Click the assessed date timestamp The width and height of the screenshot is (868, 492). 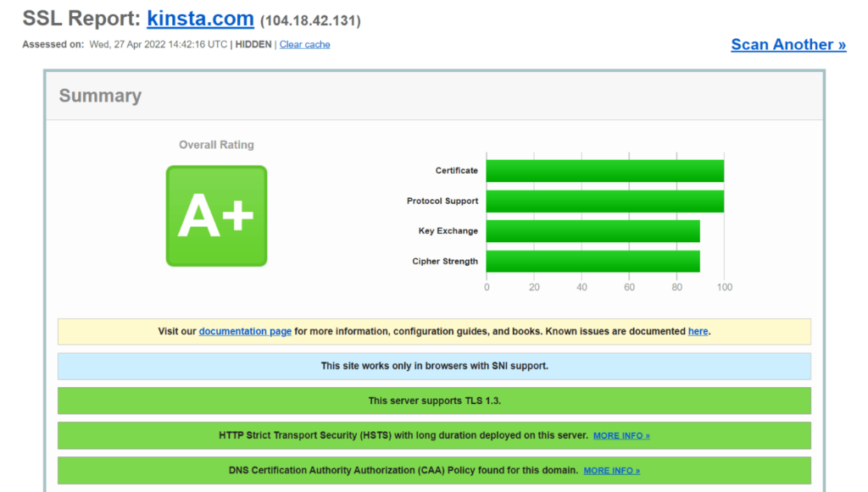click(158, 44)
